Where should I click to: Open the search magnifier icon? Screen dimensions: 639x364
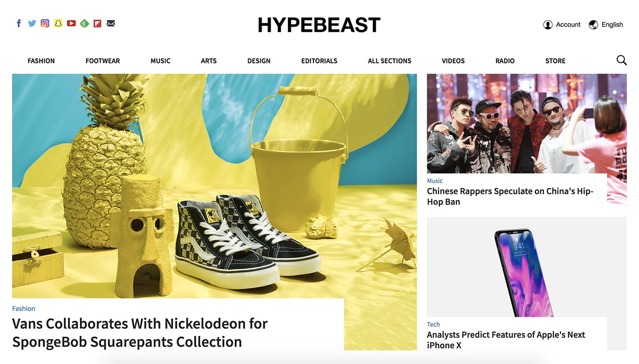click(x=621, y=60)
